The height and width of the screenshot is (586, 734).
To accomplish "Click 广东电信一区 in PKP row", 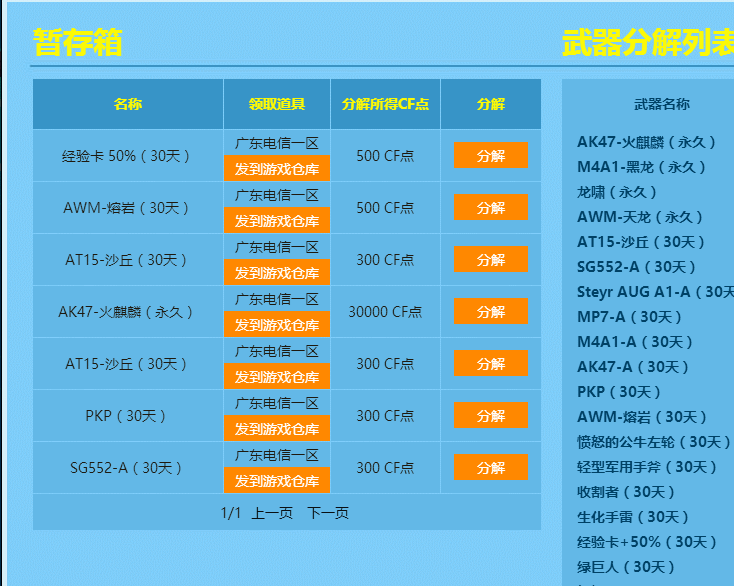I will [x=277, y=403].
